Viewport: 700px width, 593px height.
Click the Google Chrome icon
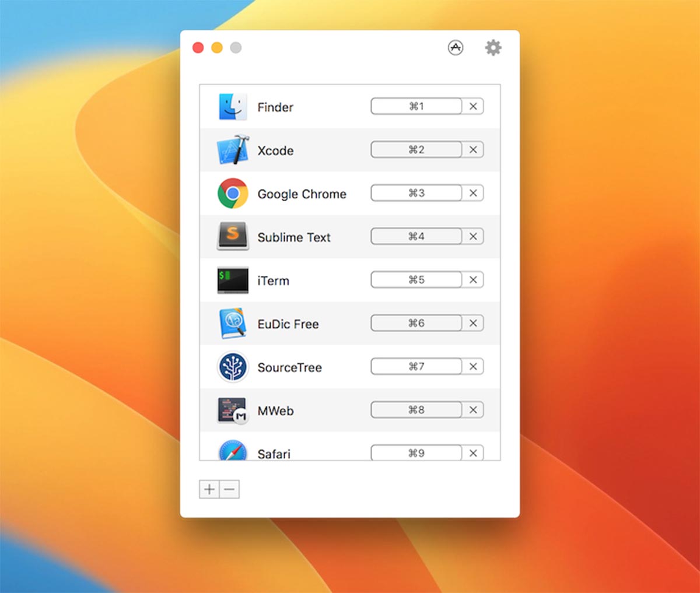pyautogui.click(x=233, y=194)
